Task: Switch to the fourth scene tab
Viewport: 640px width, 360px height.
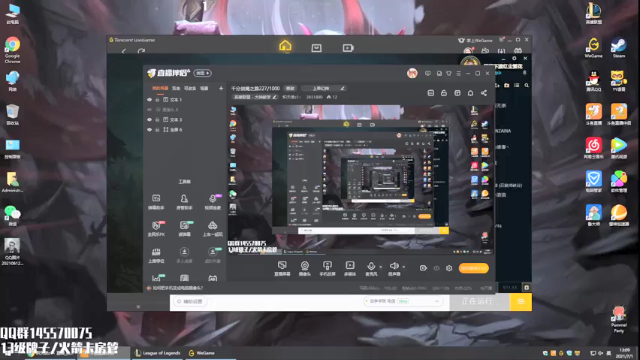Action: coord(204,88)
